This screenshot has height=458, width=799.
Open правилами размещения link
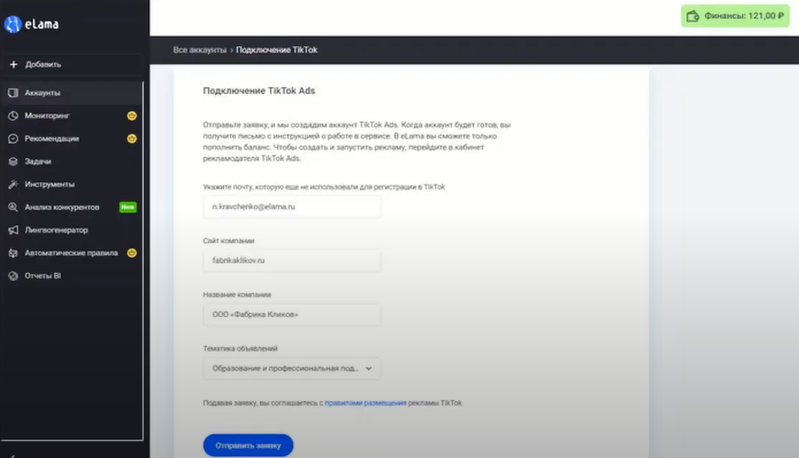coord(365,403)
